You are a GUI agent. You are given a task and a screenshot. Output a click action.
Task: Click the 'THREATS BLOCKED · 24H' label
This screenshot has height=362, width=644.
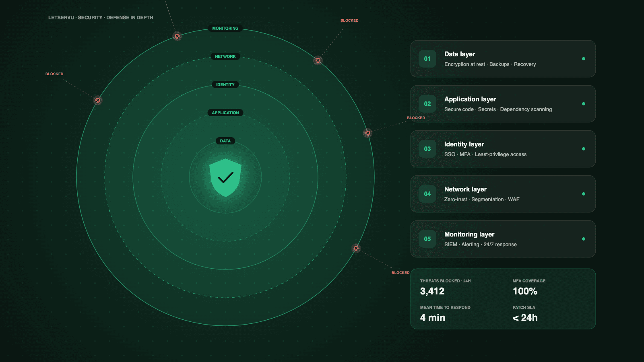(445, 281)
